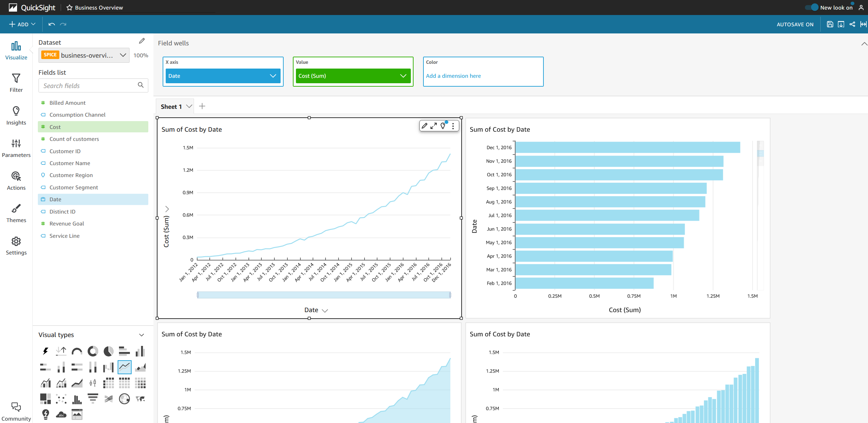Click the date range slider under line chart
Image resolution: width=868 pixels, height=423 pixels.
tap(324, 295)
